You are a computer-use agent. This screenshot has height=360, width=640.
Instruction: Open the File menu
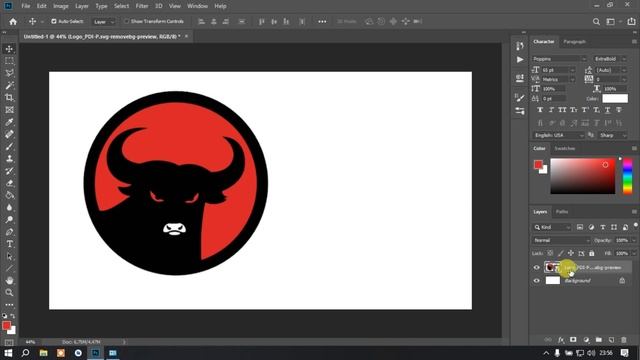tap(26, 6)
